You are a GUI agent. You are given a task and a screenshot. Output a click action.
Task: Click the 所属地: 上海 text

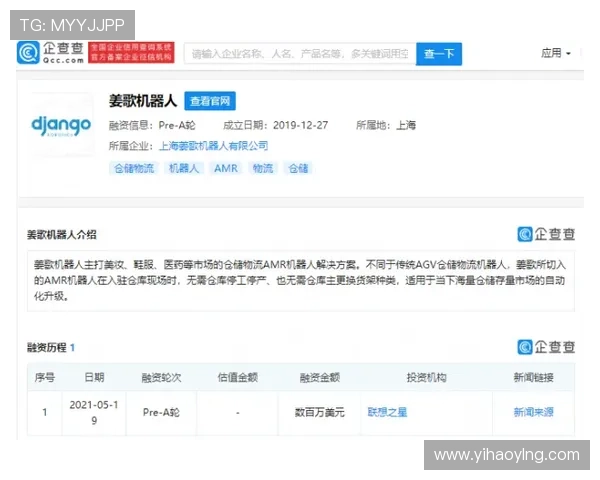coord(386,126)
